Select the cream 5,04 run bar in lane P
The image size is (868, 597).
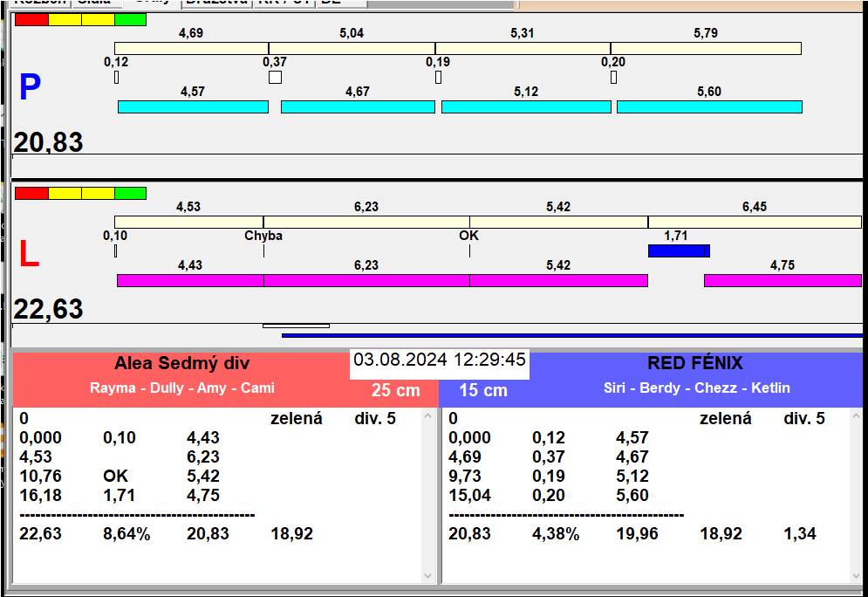coord(352,48)
